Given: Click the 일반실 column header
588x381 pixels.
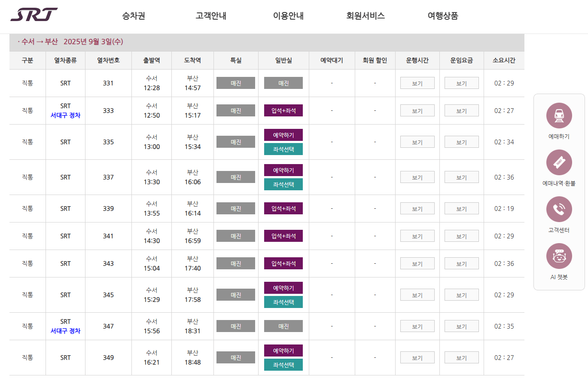Looking at the screenshot, I should tap(283, 61).
